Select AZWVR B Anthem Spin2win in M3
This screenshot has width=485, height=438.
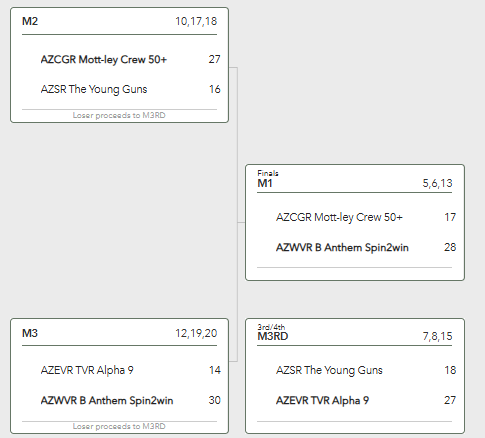pos(107,400)
